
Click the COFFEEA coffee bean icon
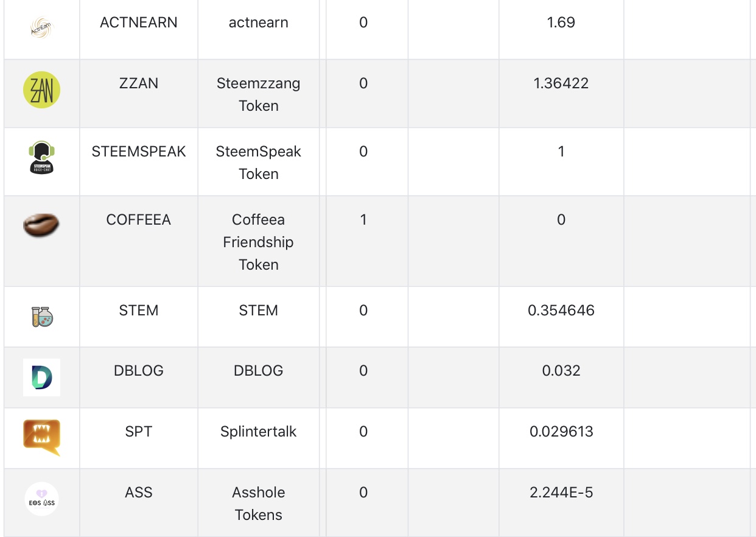click(x=41, y=225)
